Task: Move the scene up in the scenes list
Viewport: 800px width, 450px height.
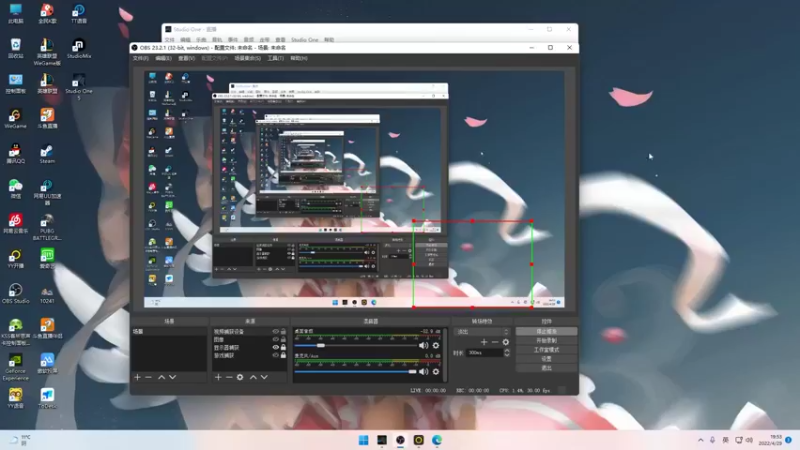Action: click(x=161, y=377)
